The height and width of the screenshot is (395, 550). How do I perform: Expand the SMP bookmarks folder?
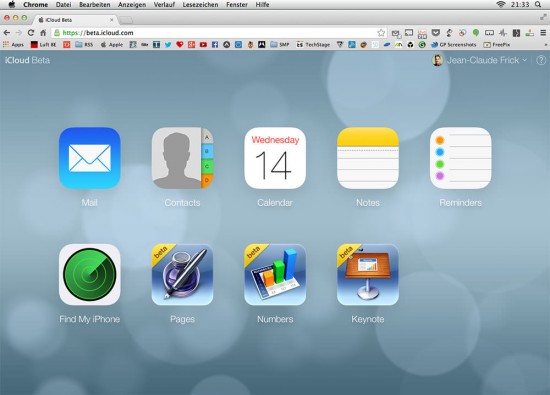click(280, 45)
